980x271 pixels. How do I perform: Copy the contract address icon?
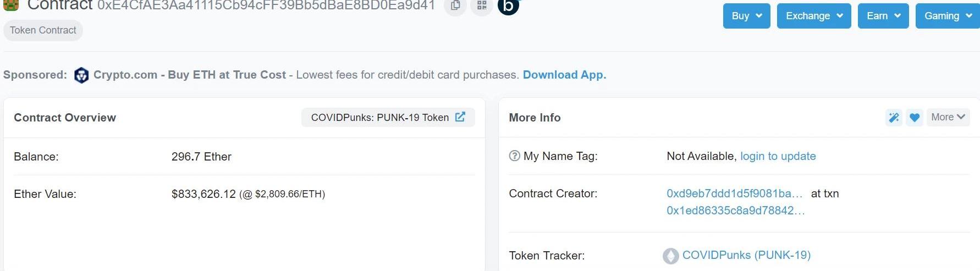[x=455, y=5]
